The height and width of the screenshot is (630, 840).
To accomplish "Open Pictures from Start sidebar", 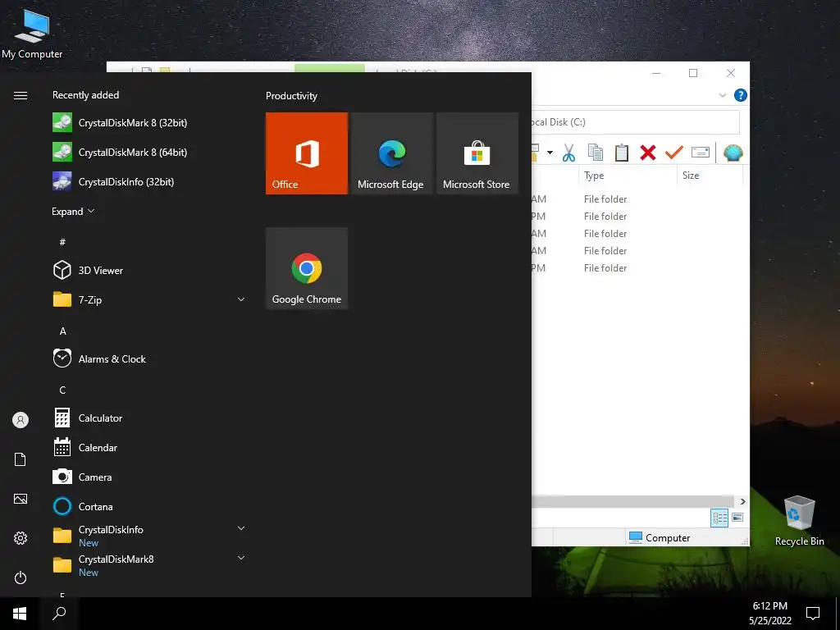I will [21, 499].
